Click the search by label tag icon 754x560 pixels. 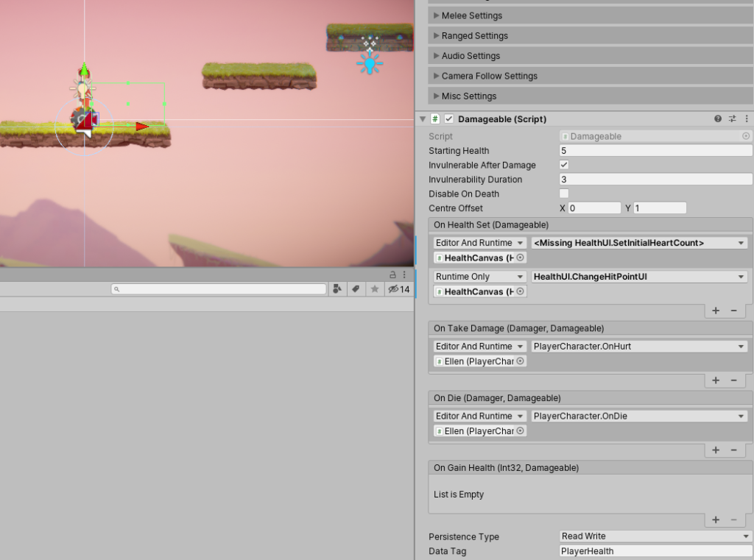[x=356, y=289]
